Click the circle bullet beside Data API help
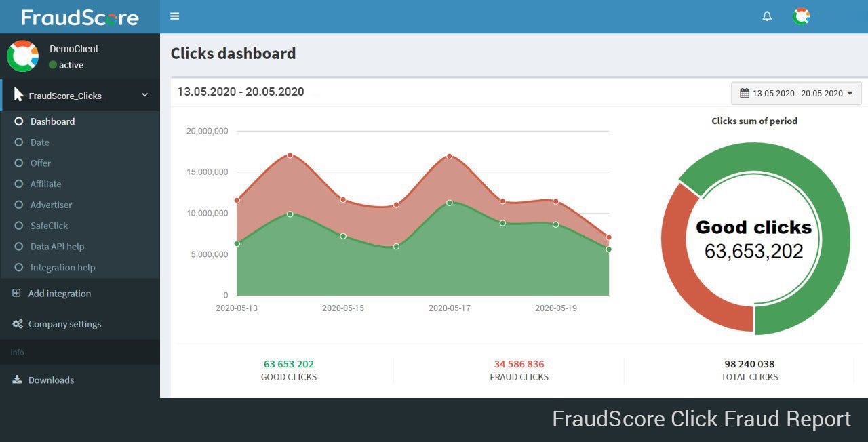This screenshot has width=868, height=442. [19, 247]
